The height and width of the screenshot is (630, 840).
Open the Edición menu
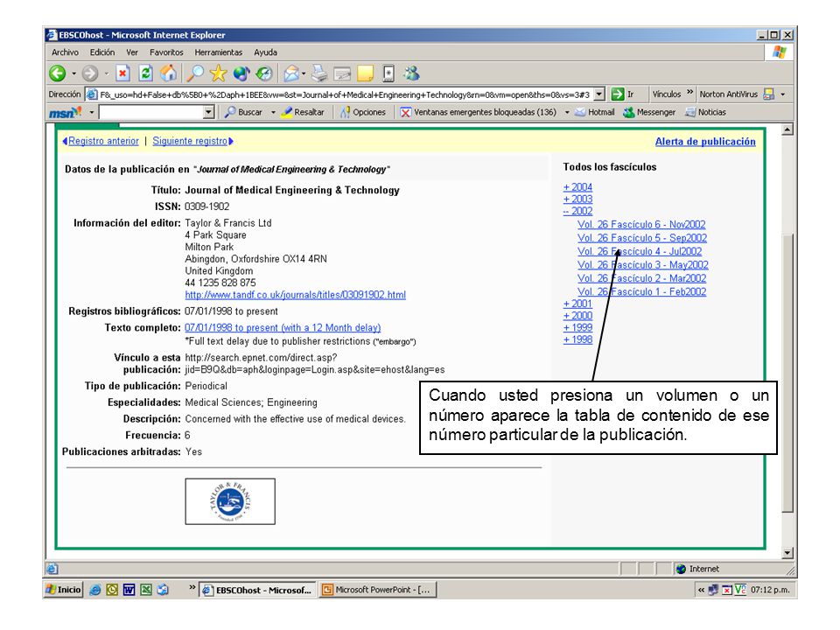(102, 52)
